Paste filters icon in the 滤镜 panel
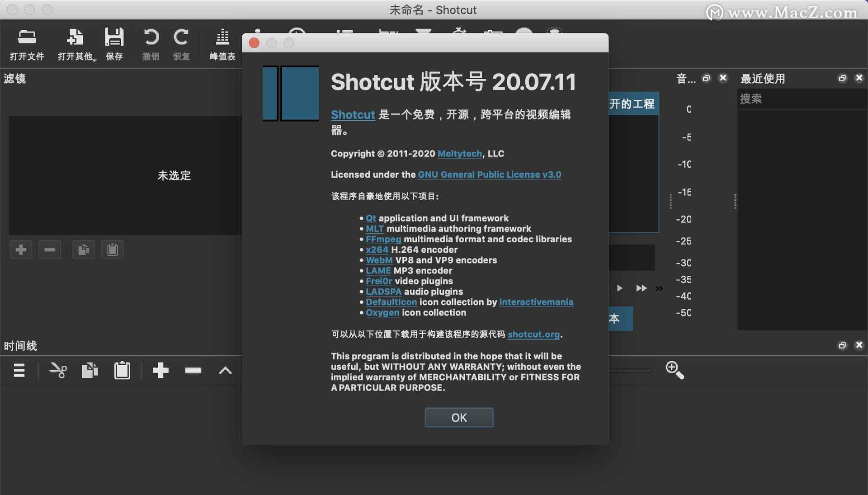This screenshot has height=495, width=868. (113, 250)
